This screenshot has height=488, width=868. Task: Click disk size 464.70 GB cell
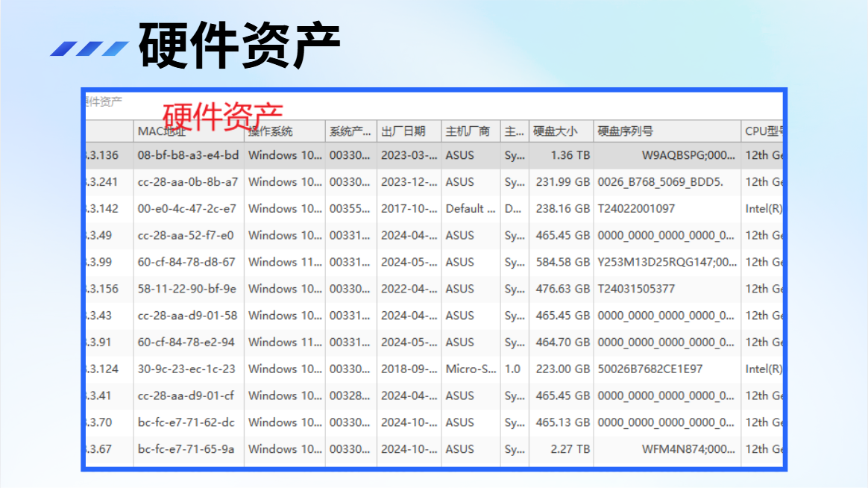[562, 342]
